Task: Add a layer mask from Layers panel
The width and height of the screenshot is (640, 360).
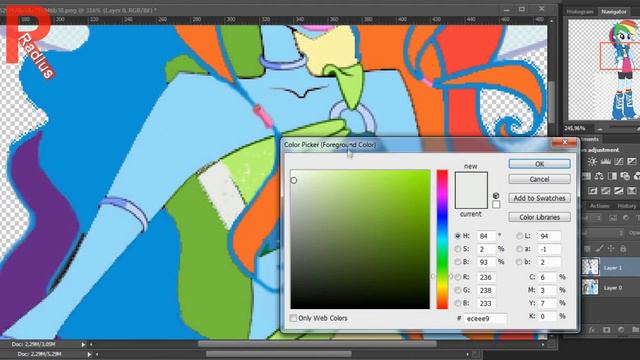Action: click(607, 329)
